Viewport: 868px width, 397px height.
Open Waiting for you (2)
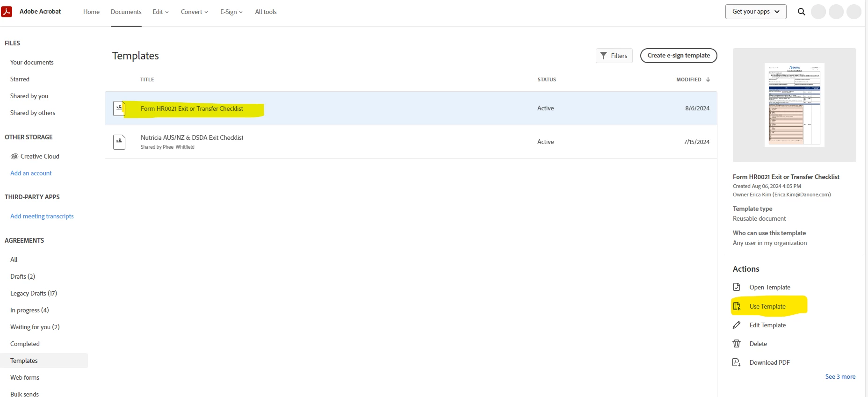coord(35,327)
